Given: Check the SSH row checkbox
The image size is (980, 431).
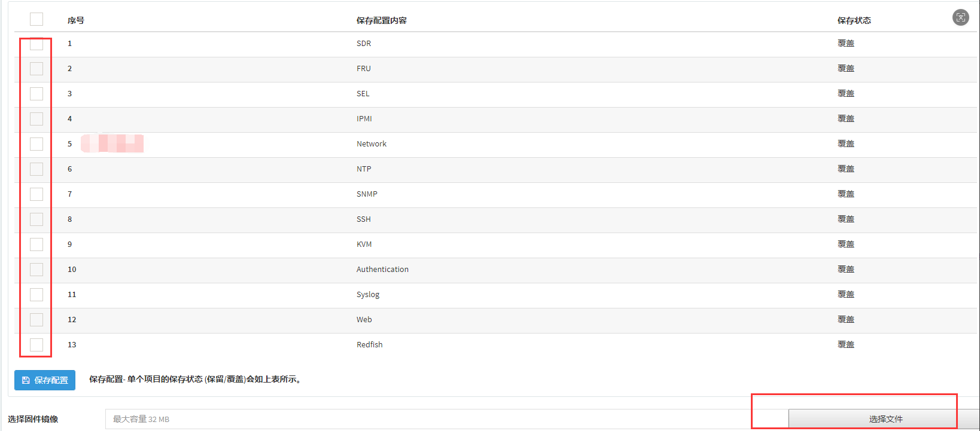Looking at the screenshot, I should click(36, 219).
